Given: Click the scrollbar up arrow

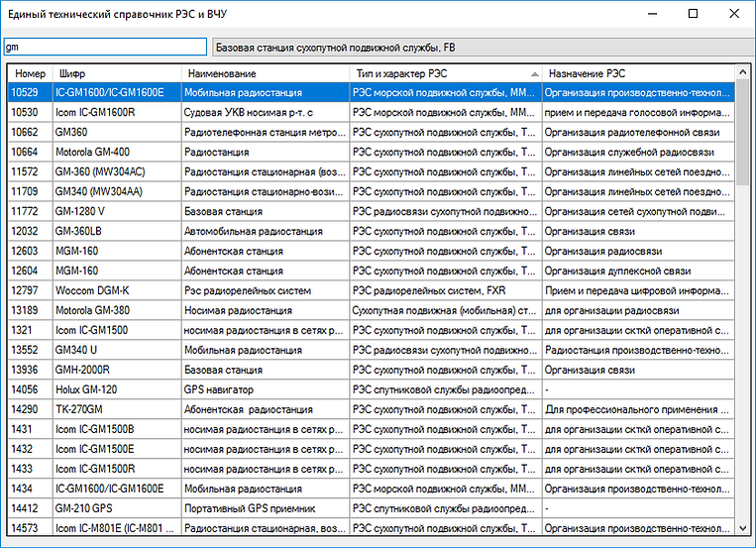Looking at the screenshot, I should tap(742, 72).
